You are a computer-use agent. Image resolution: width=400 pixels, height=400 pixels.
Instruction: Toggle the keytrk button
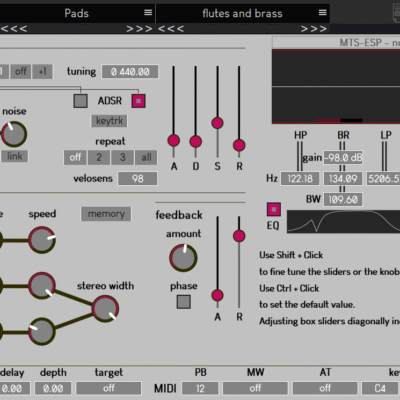tap(109, 121)
